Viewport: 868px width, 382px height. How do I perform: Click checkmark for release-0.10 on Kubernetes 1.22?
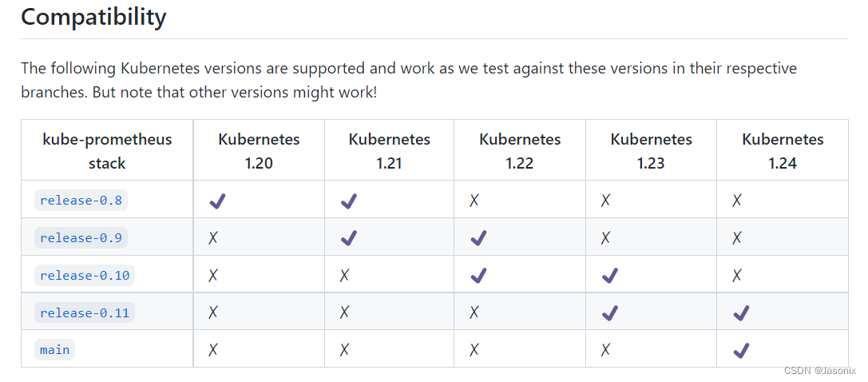pyautogui.click(x=479, y=276)
